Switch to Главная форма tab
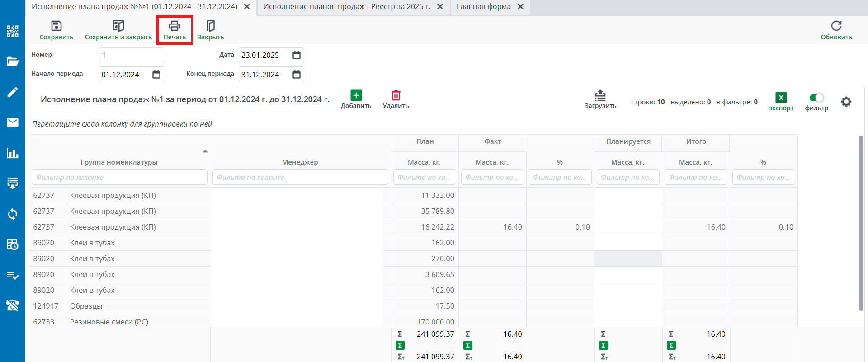This screenshot has height=362, width=868. (x=483, y=7)
